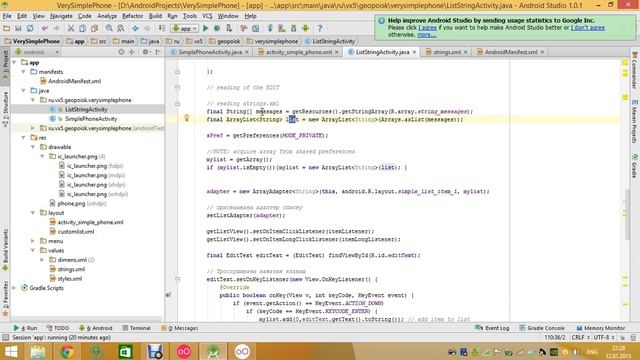
Task: Click the Make Project icon
Action: click(162, 28)
